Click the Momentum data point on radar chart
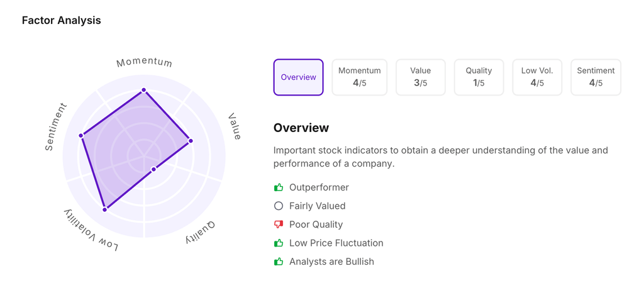 coord(144,91)
